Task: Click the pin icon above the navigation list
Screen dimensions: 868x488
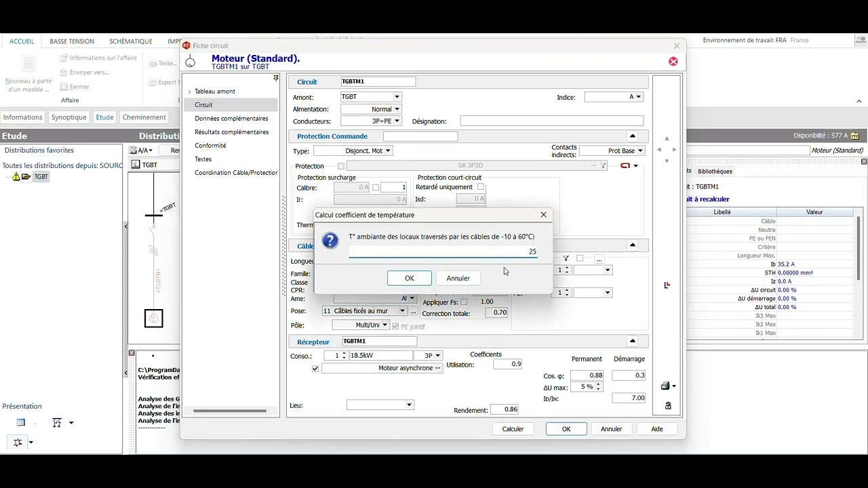Action: 276,79
